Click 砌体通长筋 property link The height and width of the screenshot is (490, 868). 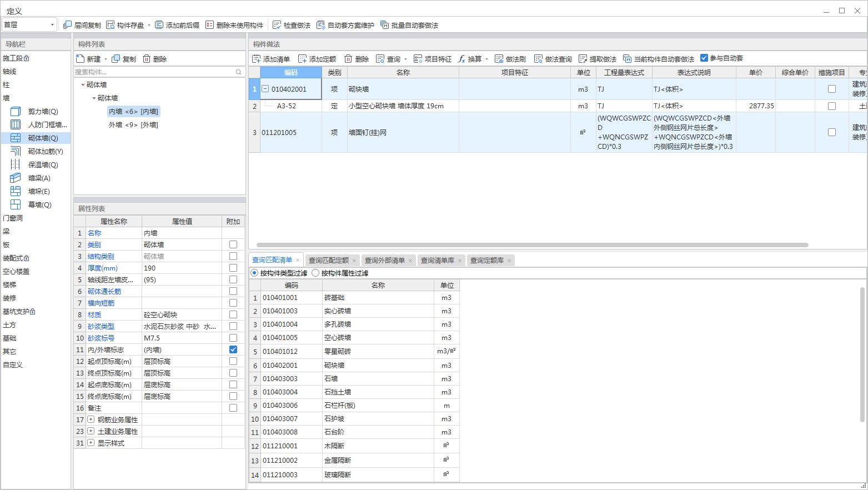(104, 291)
